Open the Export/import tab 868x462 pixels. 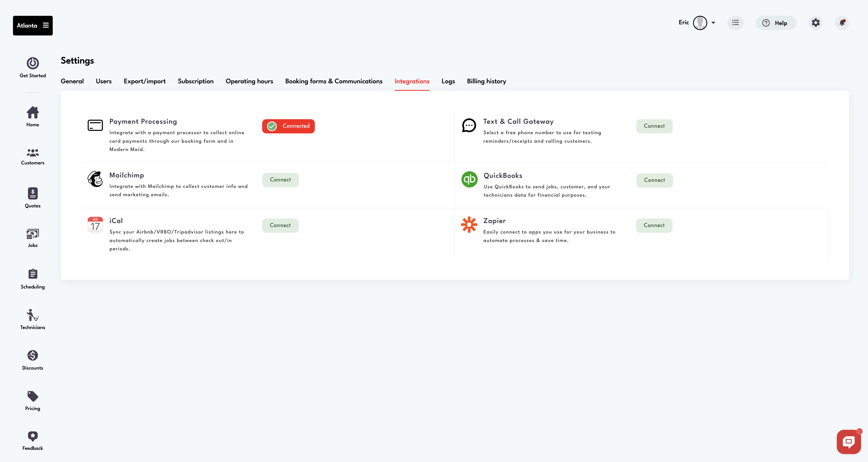point(145,81)
